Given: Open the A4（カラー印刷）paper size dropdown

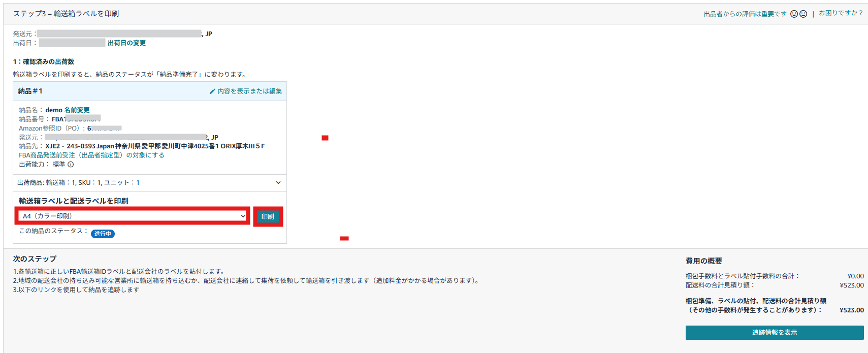Looking at the screenshot, I should 133,216.
